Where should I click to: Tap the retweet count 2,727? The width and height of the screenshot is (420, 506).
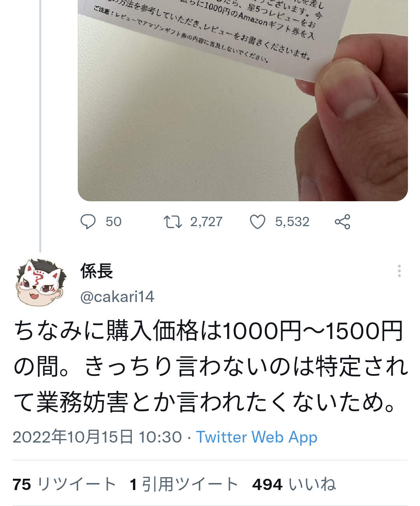(206, 222)
